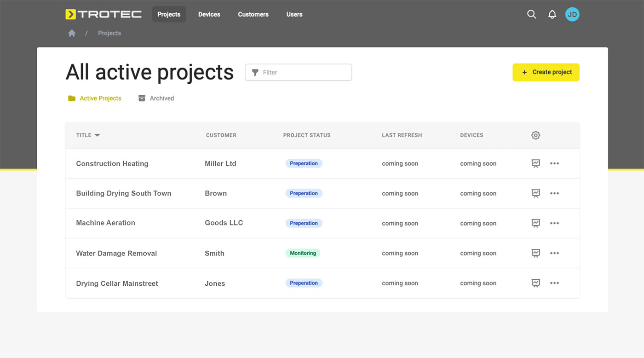Image resolution: width=644 pixels, height=358 pixels.
Task: Sort by Title column arrow
Action: pos(97,135)
